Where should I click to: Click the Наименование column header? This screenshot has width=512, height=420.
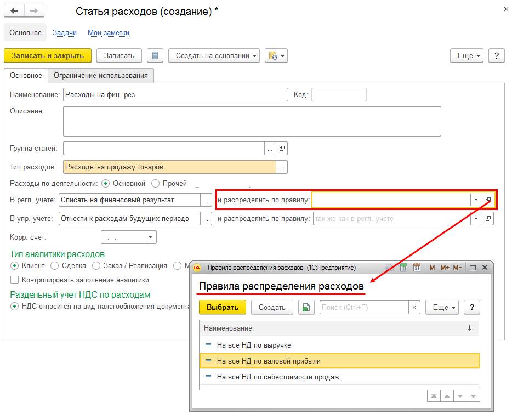click(x=339, y=328)
